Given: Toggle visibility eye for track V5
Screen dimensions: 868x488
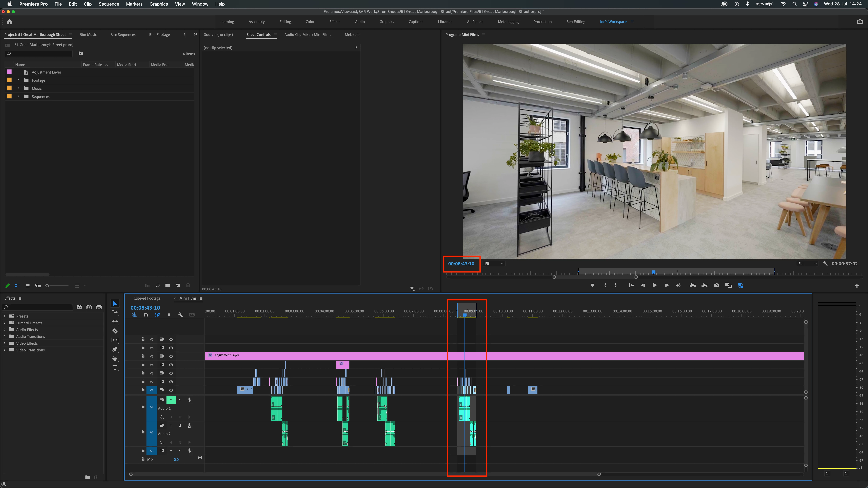Looking at the screenshot, I should point(171,356).
